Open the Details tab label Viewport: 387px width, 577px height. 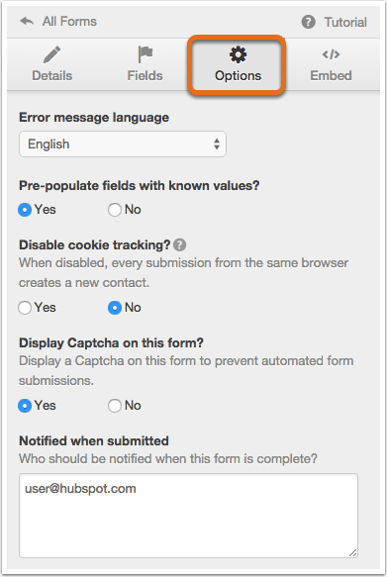click(x=52, y=75)
